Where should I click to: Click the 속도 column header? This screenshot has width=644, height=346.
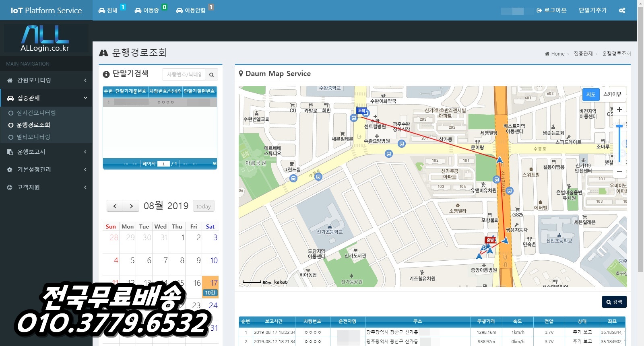coord(518,321)
